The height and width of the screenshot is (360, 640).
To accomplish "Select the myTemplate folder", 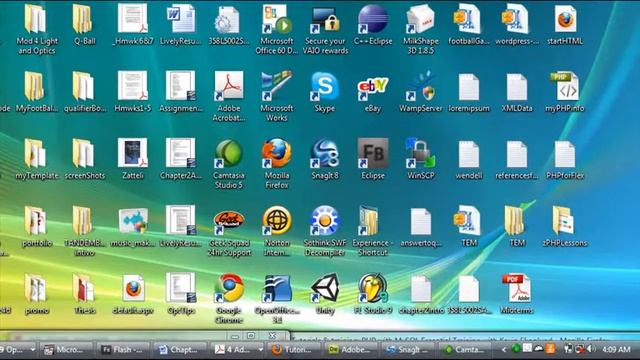I will pos(35,154).
